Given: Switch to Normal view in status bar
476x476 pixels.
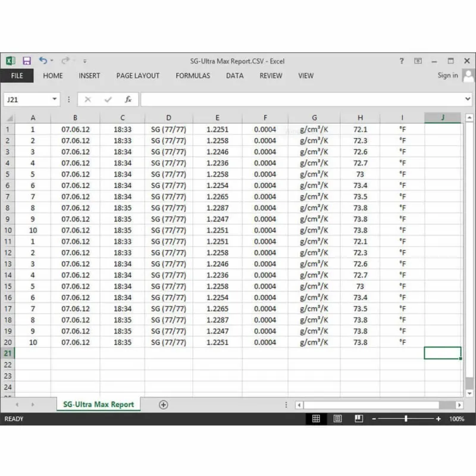Looking at the screenshot, I should point(317,419).
